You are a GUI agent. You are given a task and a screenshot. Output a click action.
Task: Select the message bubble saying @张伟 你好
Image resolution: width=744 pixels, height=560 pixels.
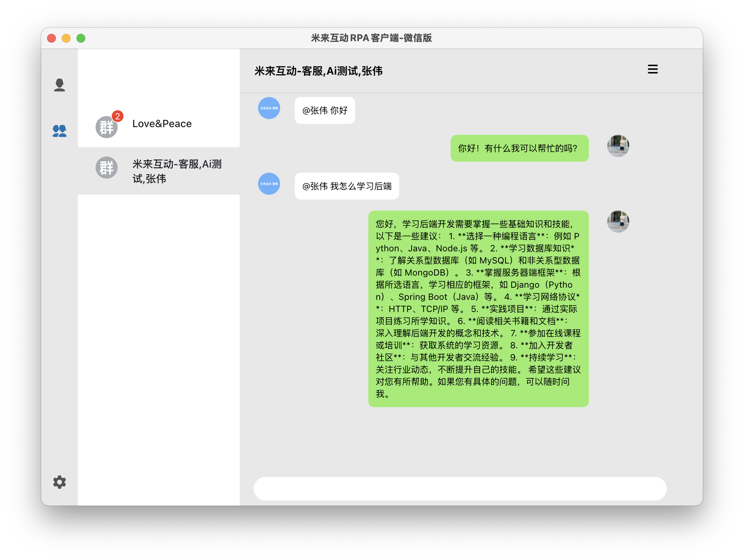[324, 110]
